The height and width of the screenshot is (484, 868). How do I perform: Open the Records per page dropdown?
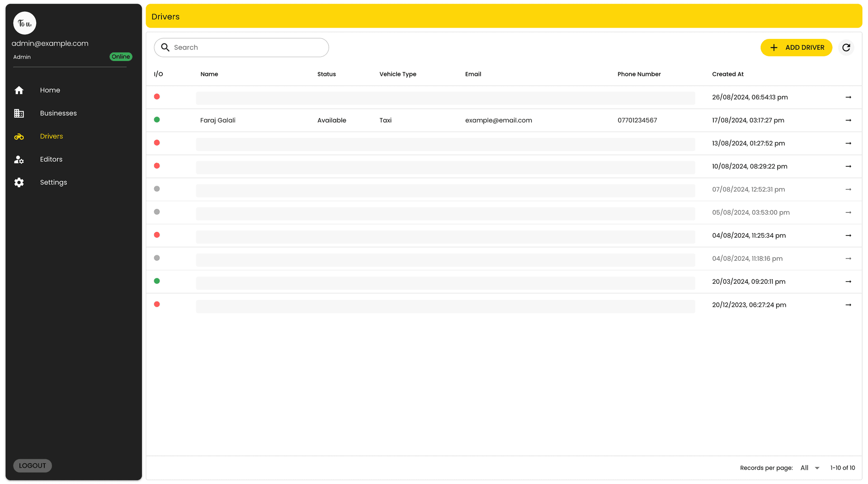(810, 468)
